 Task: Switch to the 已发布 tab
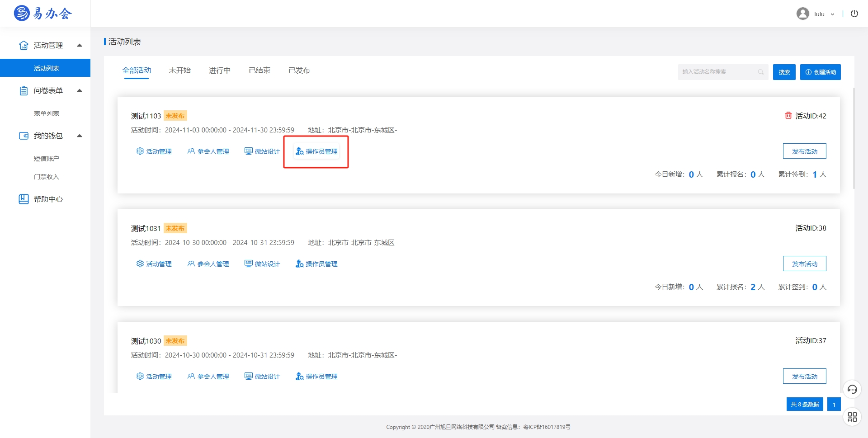tap(299, 71)
